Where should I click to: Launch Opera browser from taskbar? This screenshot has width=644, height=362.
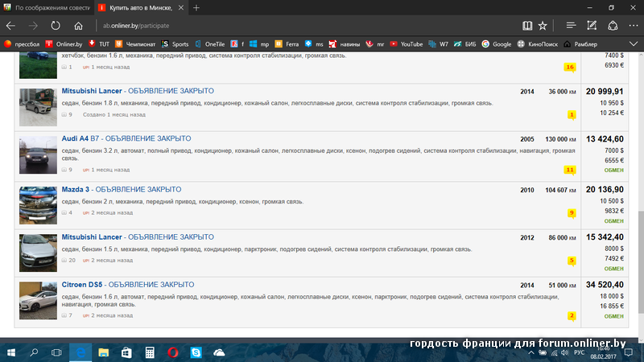tap(173, 352)
